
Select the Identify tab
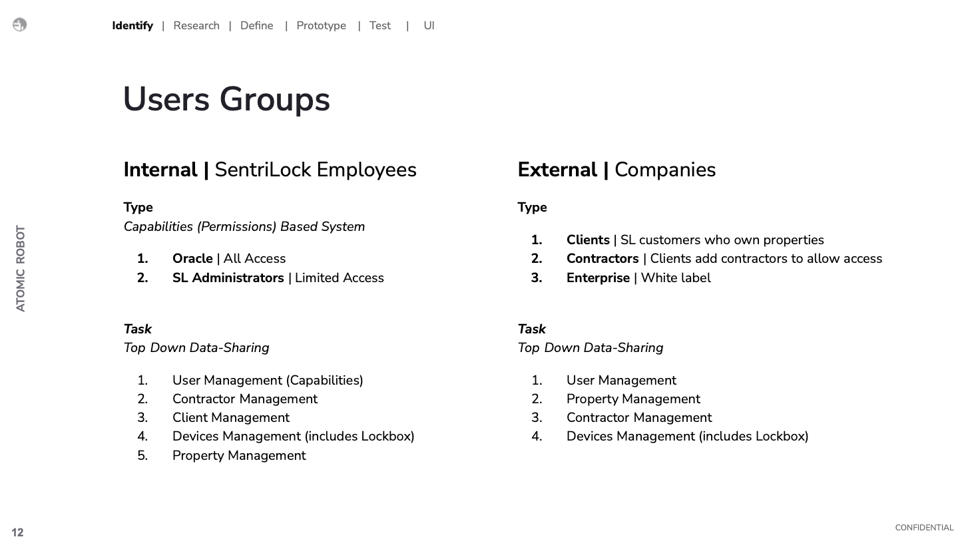coord(132,26)
